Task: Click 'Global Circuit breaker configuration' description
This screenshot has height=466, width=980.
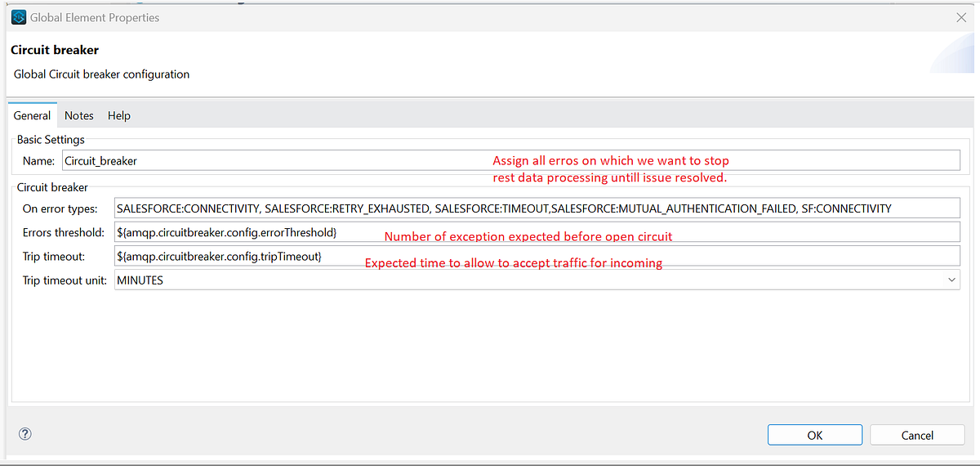Action: coord(101,74)
